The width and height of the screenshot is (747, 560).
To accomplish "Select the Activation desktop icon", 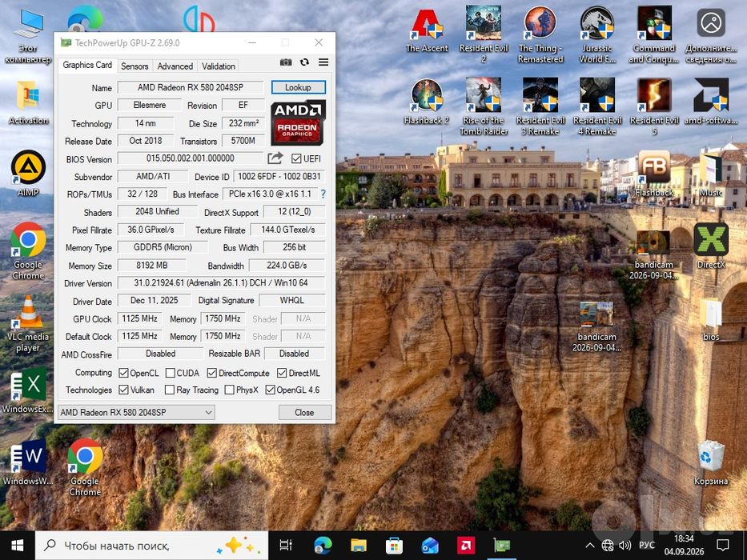I will tap(28, 102).
